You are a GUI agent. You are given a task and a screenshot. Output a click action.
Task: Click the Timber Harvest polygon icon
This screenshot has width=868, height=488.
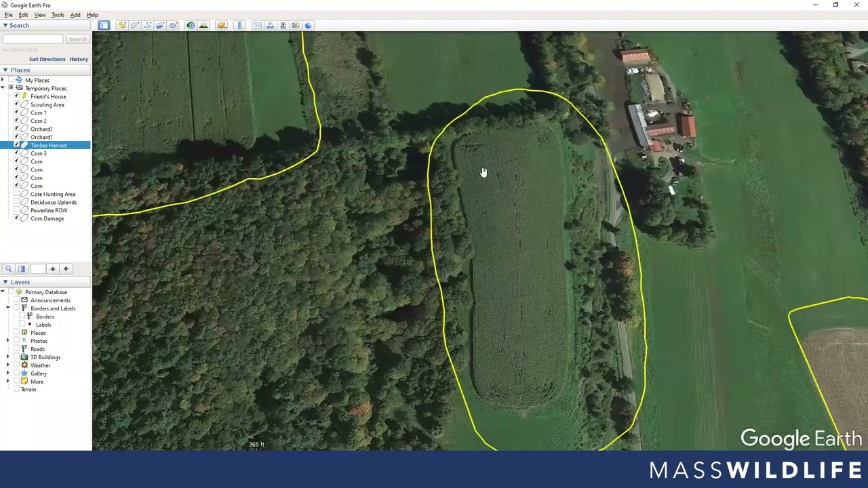pos(25,145)
